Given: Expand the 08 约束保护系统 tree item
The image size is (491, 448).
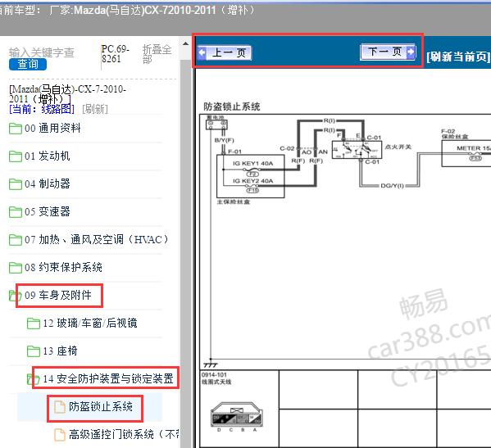Looking at the screenshot, I should tap(64, 267).
